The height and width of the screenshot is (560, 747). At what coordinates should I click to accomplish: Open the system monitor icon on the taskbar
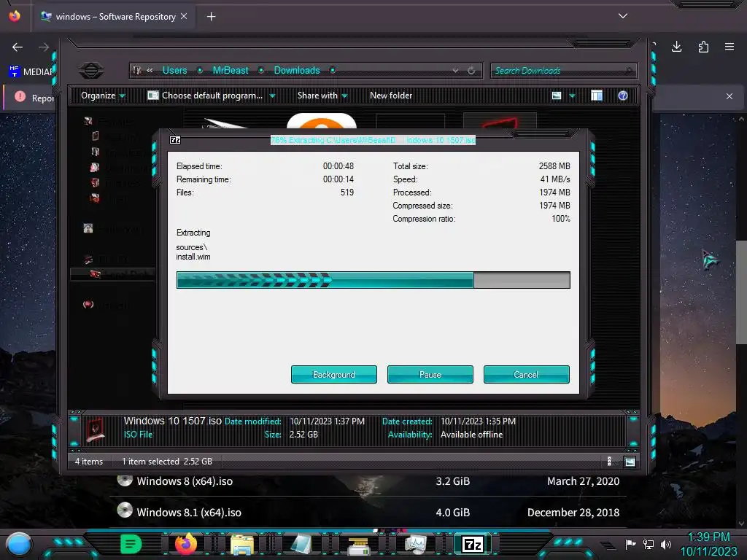[415, 545]
